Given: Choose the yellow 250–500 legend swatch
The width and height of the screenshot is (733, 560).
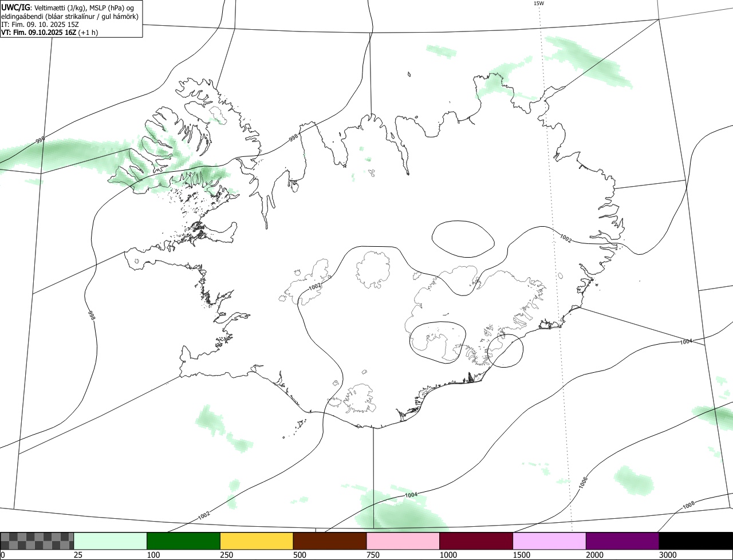Looking at the screenshot, I should [257, 541].
